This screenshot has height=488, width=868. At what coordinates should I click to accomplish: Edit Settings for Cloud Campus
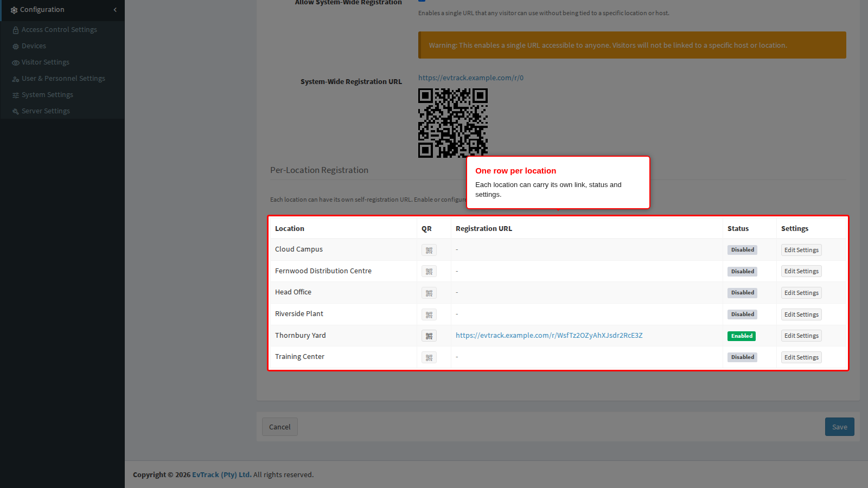[x=801, y=250]
